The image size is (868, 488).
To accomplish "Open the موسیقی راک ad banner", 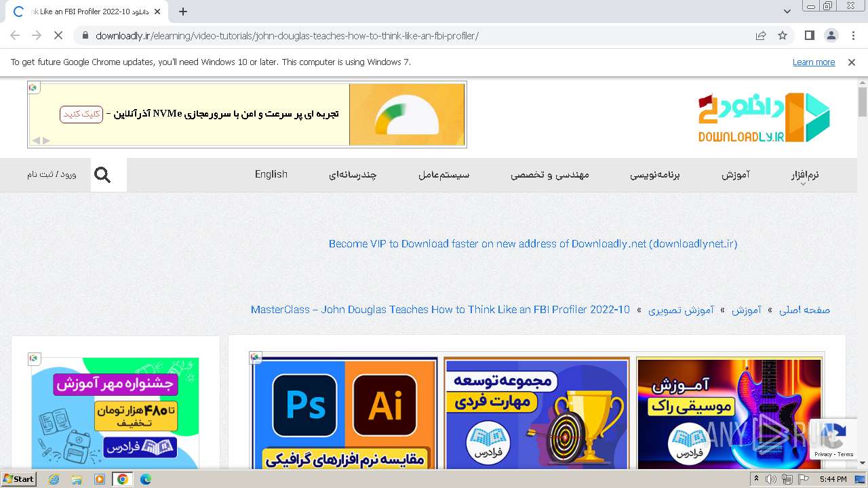I will coord(729,413).
